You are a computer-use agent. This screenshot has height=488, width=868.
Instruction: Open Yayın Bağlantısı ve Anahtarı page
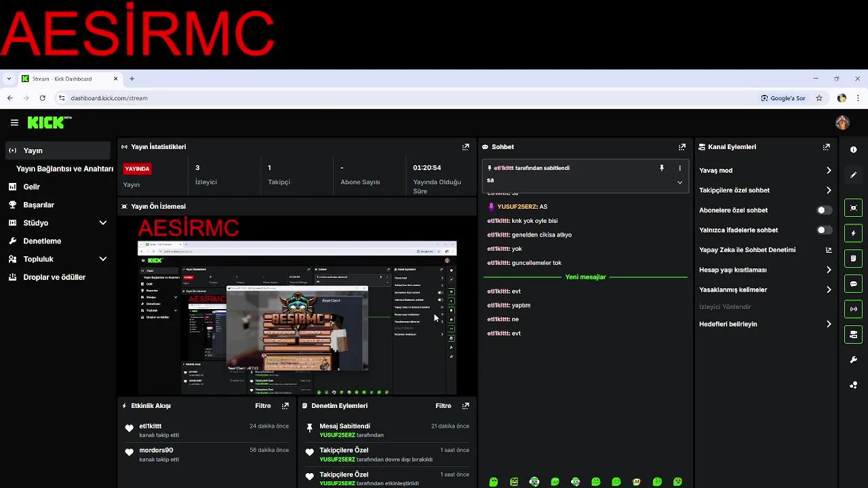pyautogui.click(x=64, y=169)
